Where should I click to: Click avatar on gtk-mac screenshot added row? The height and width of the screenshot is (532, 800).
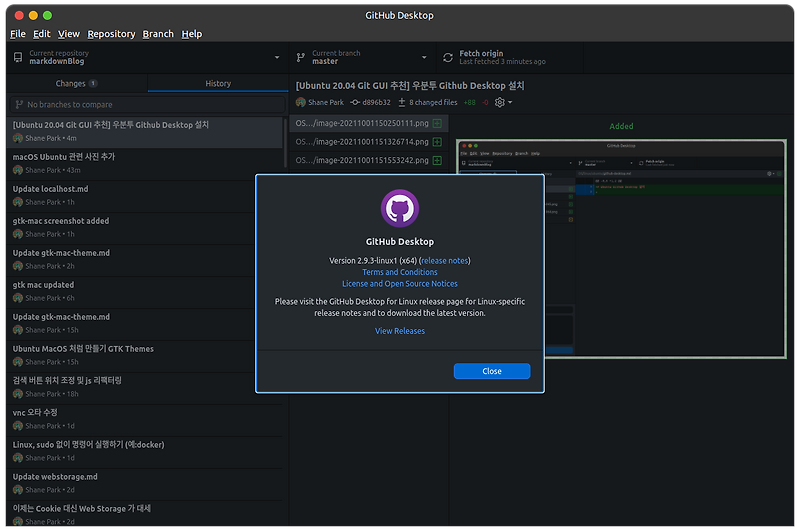(x=18, y=234)
